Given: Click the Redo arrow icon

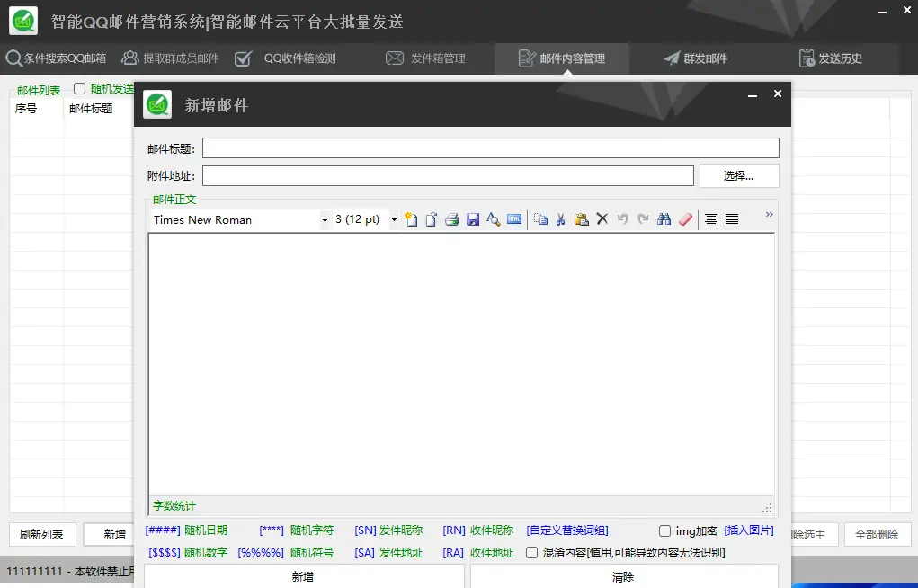Looking at the screenshot, I should point(643,219).
